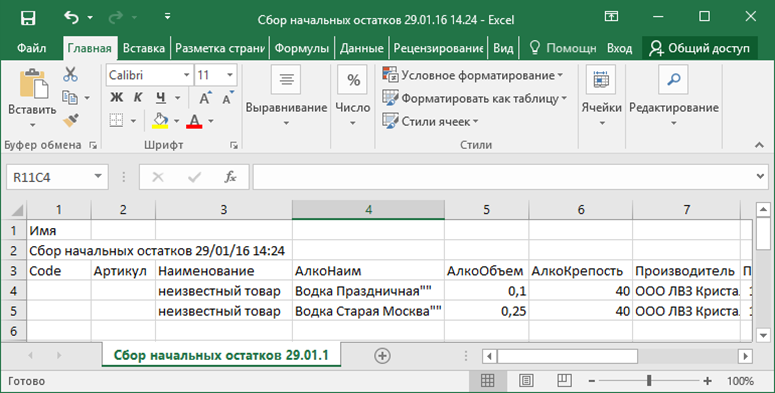Share workbook via Общий доступ

point(699,48)
